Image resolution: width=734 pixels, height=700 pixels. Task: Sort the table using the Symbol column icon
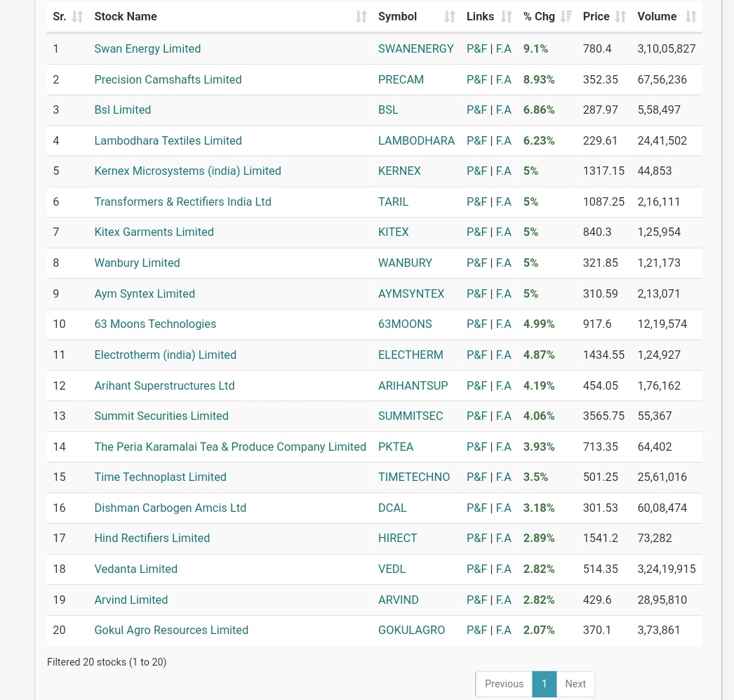pyautogui.click(x=449, y=15)
